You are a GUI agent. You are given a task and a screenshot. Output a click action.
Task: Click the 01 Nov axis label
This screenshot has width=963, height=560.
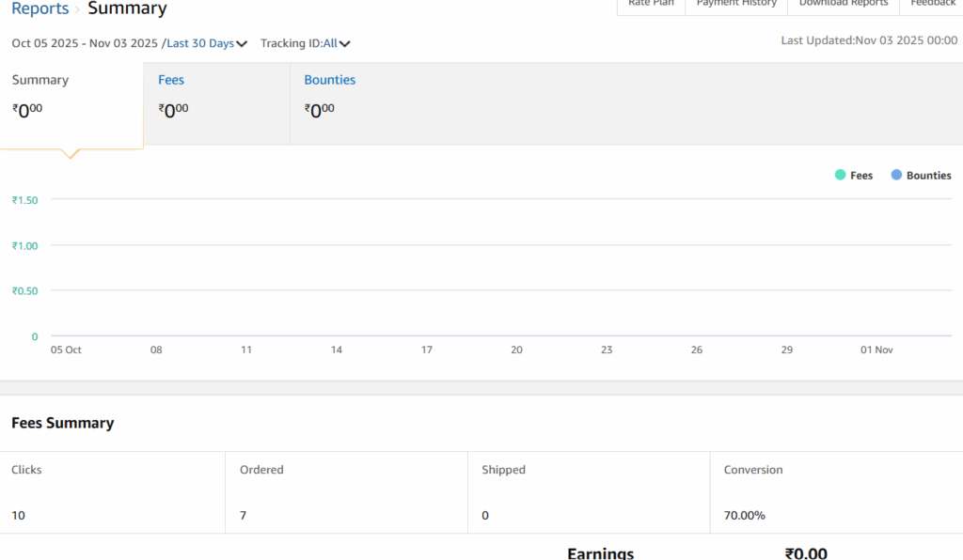[x=876, y=350]
